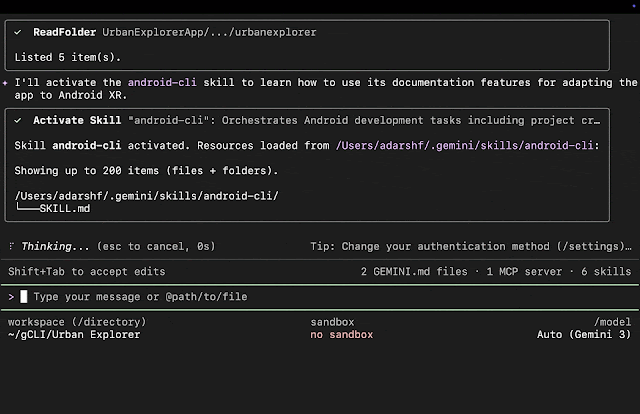This screenshot has height=414, width=640.
Task: Click the spinner icon next to Thinking
Action: 10,246
